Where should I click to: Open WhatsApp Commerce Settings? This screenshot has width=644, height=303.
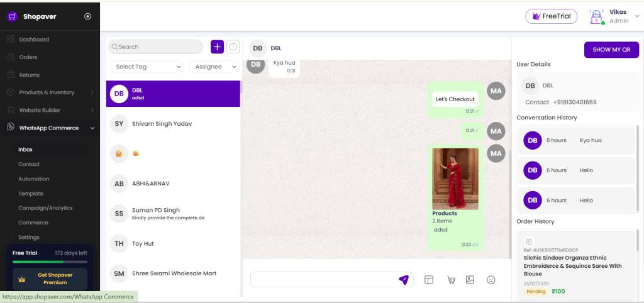[29, 238]
